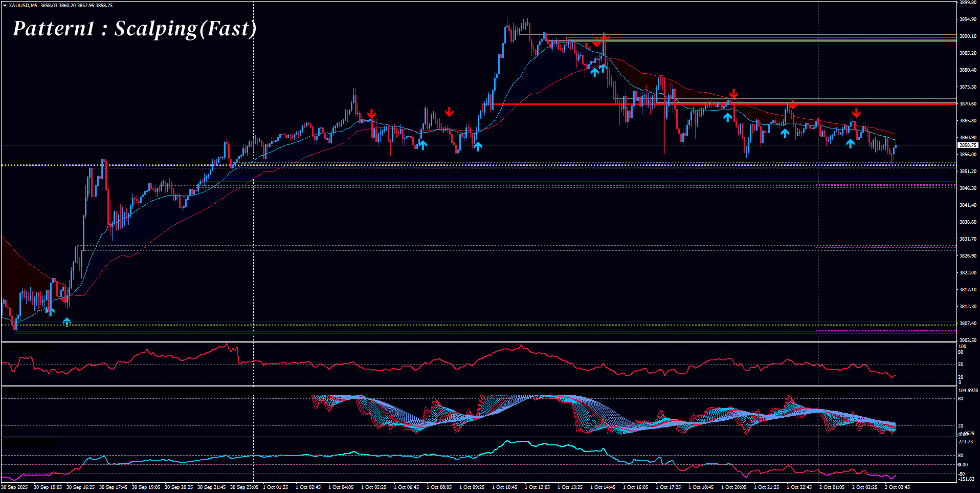Click the 30 Sep 2025 date label

coord(14,487)
